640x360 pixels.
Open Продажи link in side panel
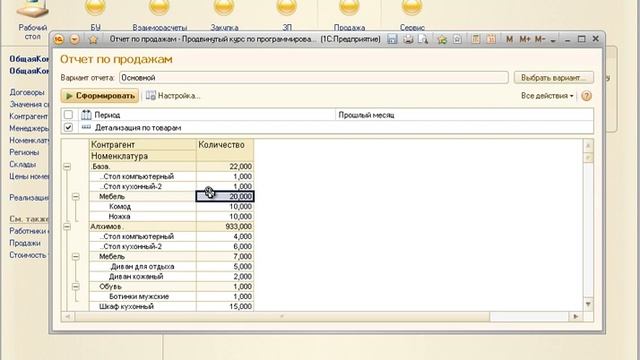point(25,243)
